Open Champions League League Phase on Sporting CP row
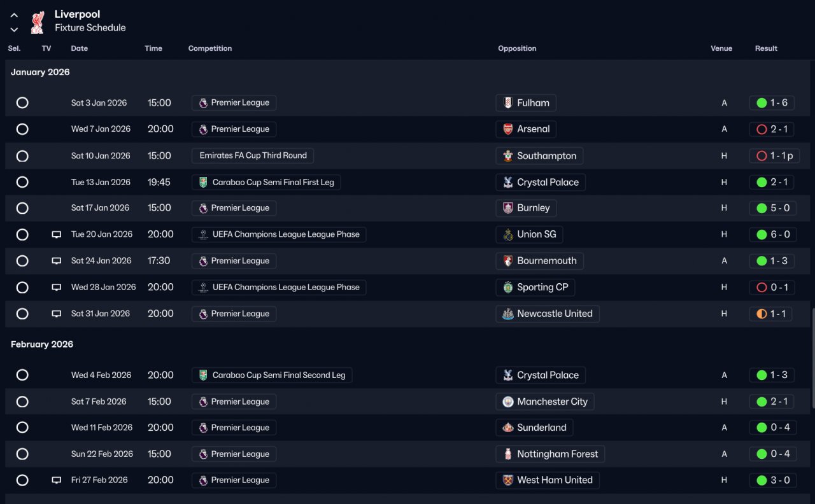Image resolution: width=815 pixels, height=504 pixels. tap(279, 288)
